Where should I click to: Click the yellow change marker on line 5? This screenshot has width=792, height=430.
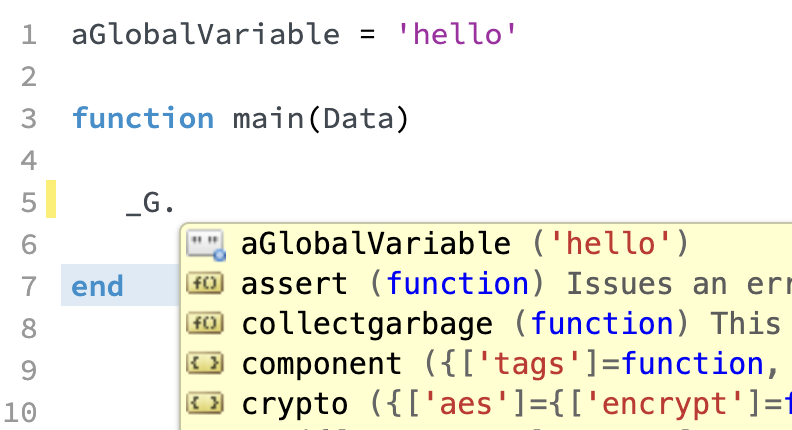tap(51, 199)
